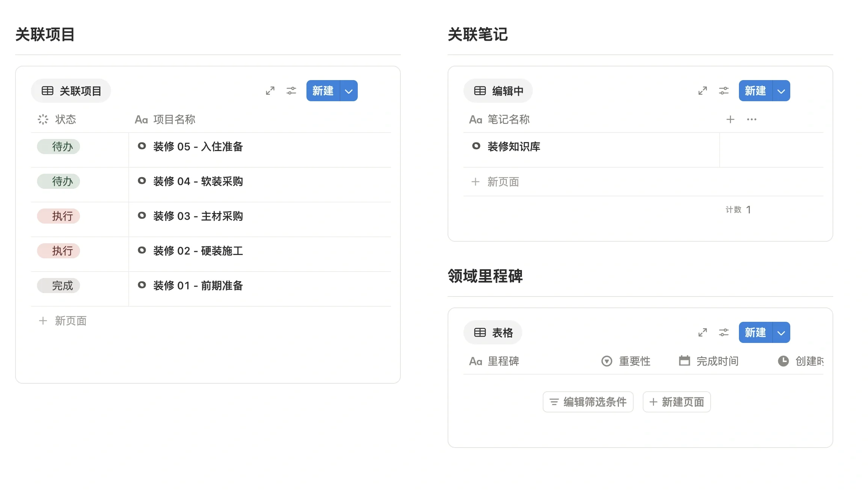Change 执行 status of 装修 03 row

click(x=58, y=216)
